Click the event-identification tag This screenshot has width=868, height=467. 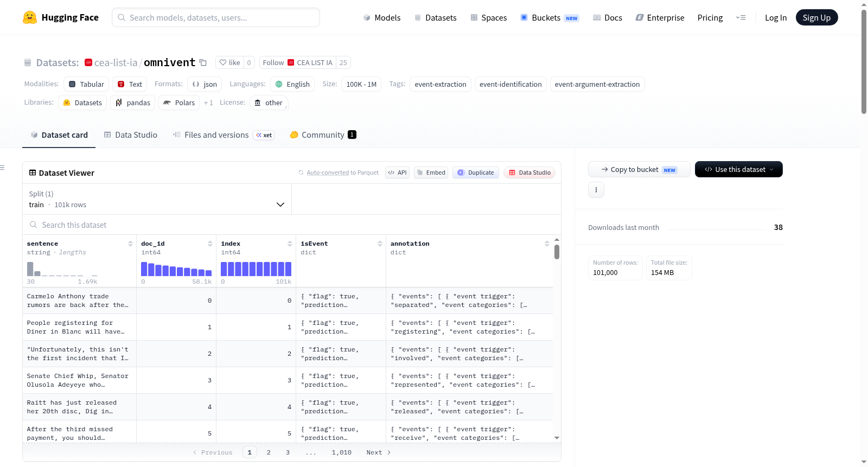[510, 84]
